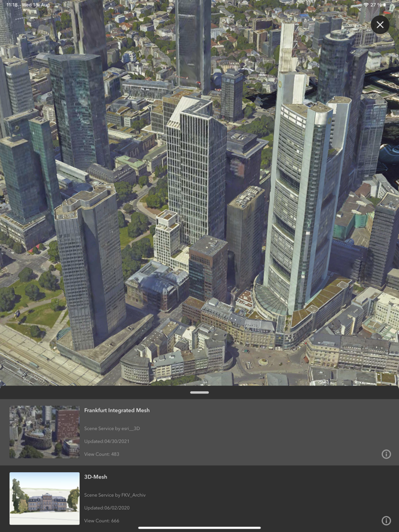Click 'View Count: 666' text
This screenshot has width=399, height=532.
coord(101,521)
